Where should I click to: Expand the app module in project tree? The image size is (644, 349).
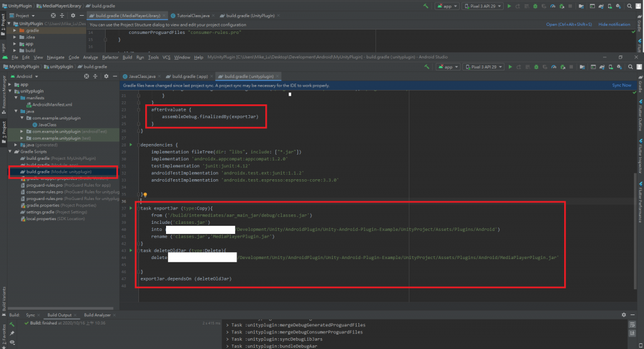(x=10, y=85)
